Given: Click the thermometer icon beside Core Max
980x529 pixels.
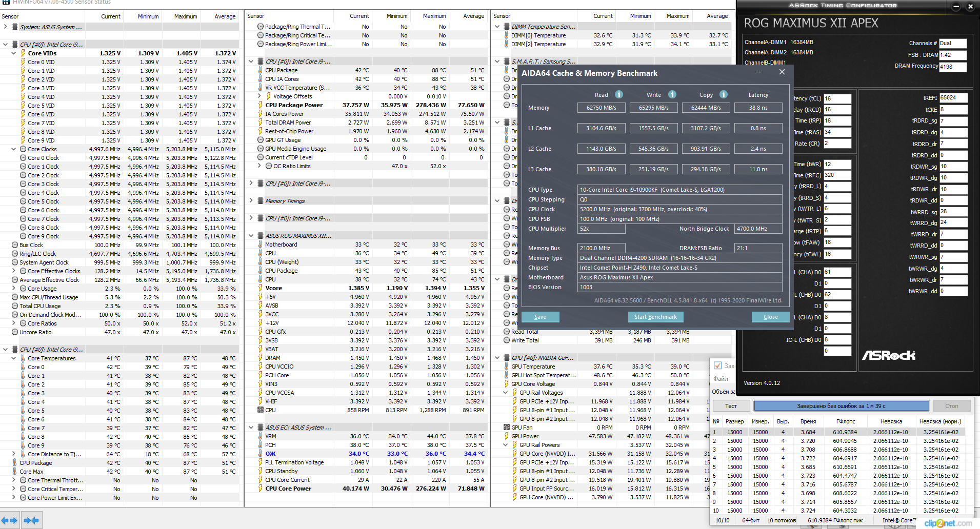Looking at the screenshot, I should point(15,472).
